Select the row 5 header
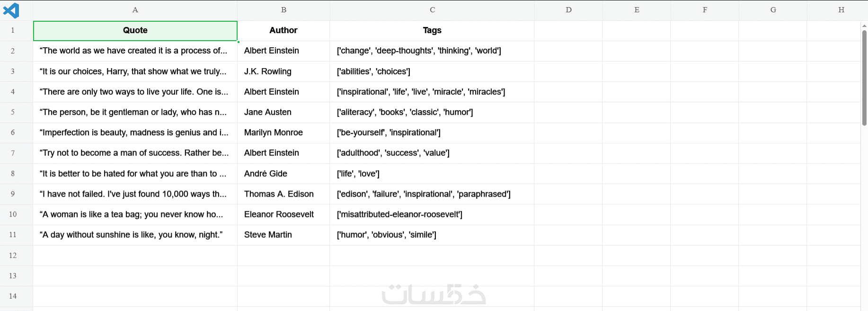Screen dimensions: 868x311 point(13,112)
